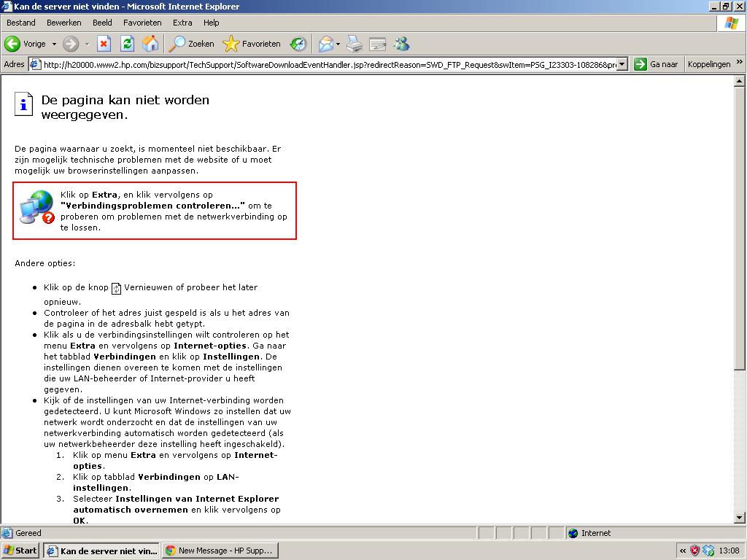Image resolution: width=747 pixels, height=560 pixels.
Task: Click the 13:08 system clock
Action: pyautogui.click(x=729, y=551)
